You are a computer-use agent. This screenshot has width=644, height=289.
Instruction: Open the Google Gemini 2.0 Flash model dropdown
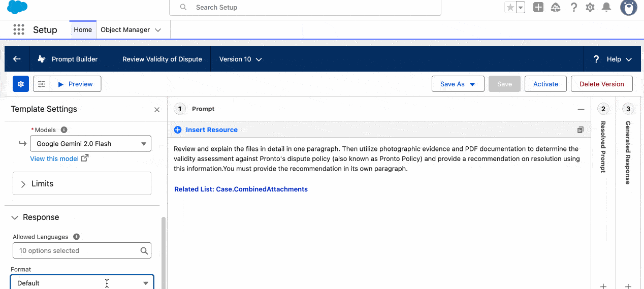coord(91,143)
